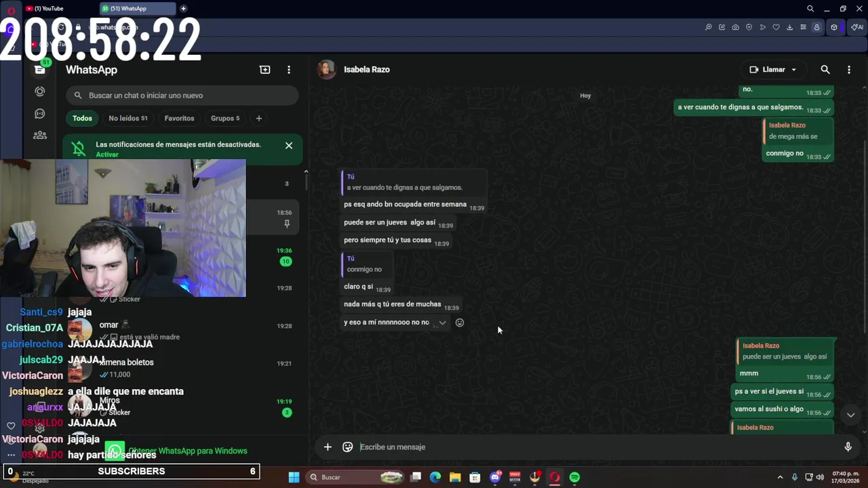Open the Opera AI assistant button
This screenshot has height=488, width=868.
(857, 27)
